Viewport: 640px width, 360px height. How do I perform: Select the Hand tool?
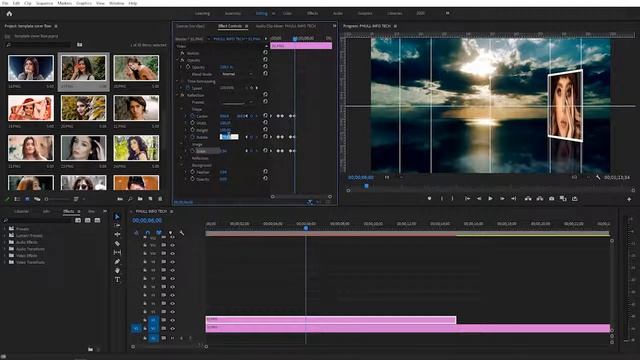[117, 270]
